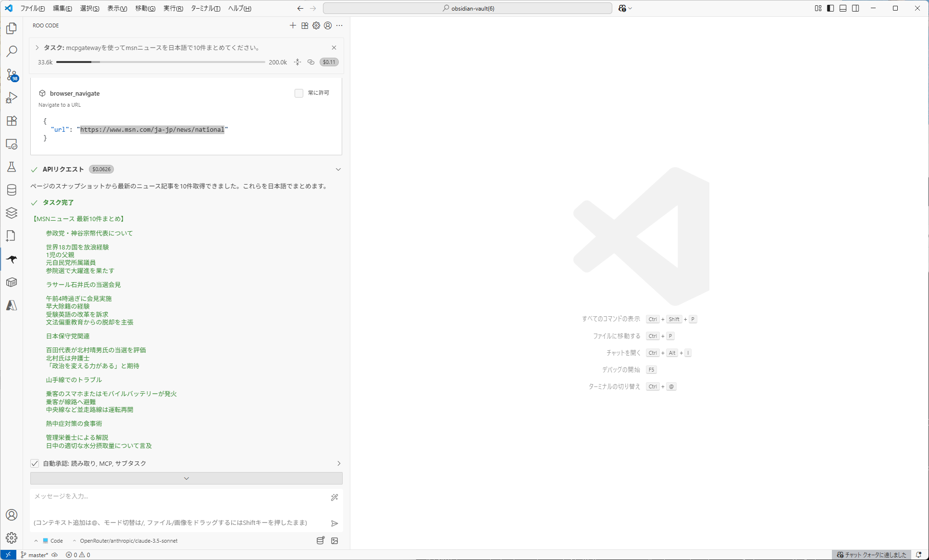This screenshot has width=929, height=560.
Task: Toggle the auto-approve checkbox
Action: pyautogui.click(x=35, y=463)
